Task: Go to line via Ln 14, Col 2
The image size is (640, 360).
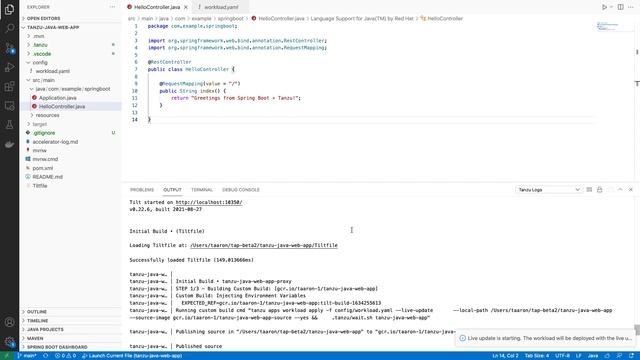Action: click(505, 356)
